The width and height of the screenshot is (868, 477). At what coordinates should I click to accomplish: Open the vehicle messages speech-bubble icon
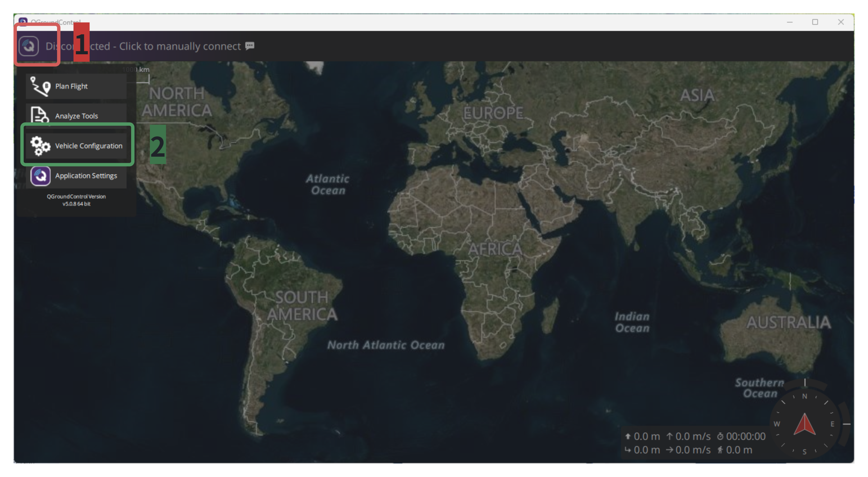[250, 46]
